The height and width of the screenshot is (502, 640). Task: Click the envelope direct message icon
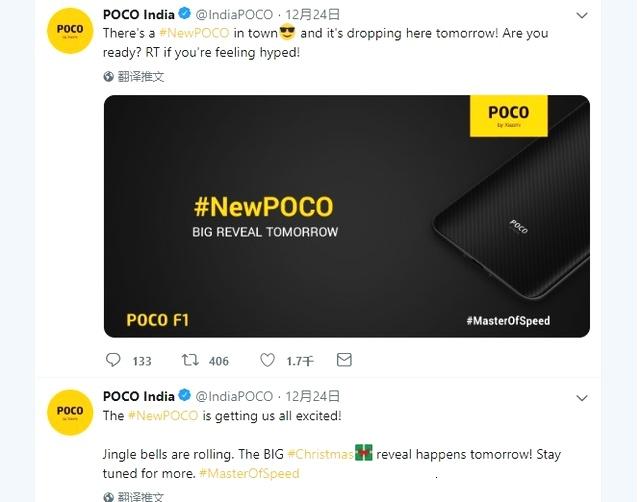pyautogui.click(x=344, y=360)
